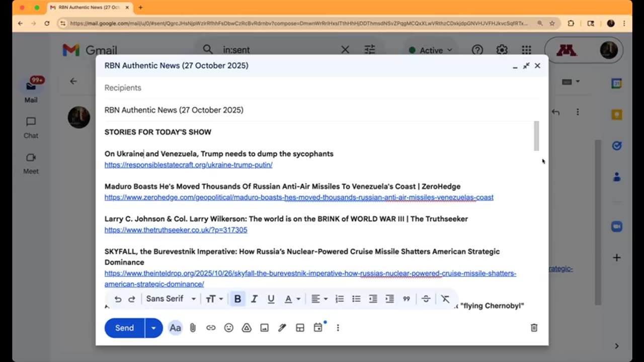Attach files with the paperclip icon
The height and width of the screenshot is (362, 644).
click(193, 328)
